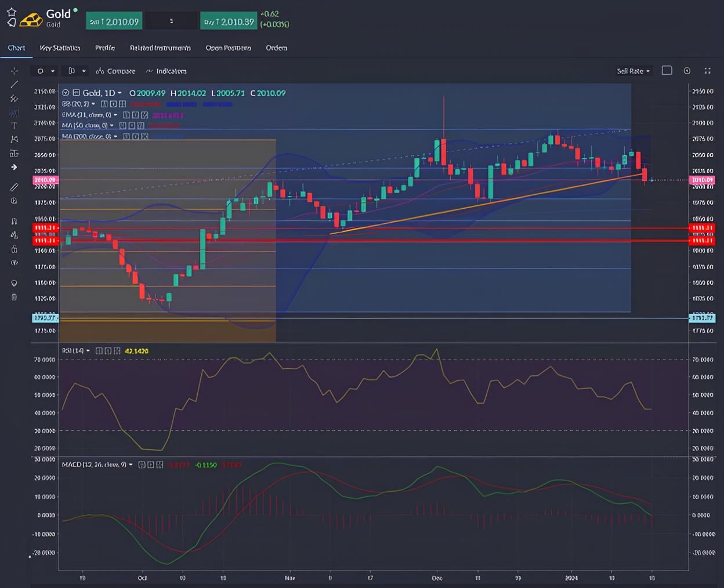The width and height of the screenshot is (724, 588).
Task: Lock all drawing tools
Action: pos(14,249)
